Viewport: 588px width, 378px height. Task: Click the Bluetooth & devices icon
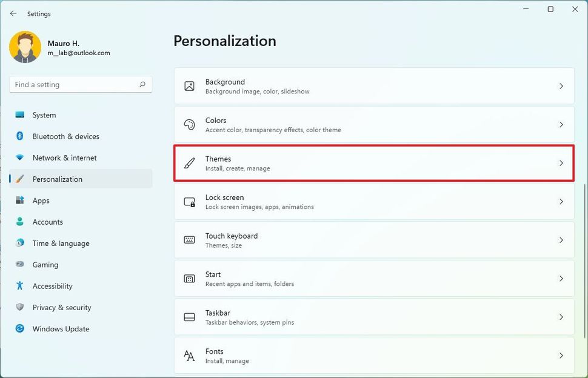[19, 136]
